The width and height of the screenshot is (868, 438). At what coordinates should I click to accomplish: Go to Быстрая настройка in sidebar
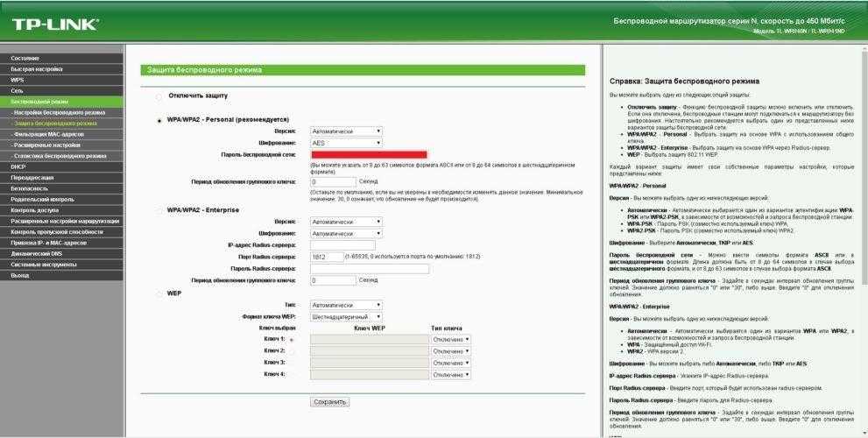(37, 68)
